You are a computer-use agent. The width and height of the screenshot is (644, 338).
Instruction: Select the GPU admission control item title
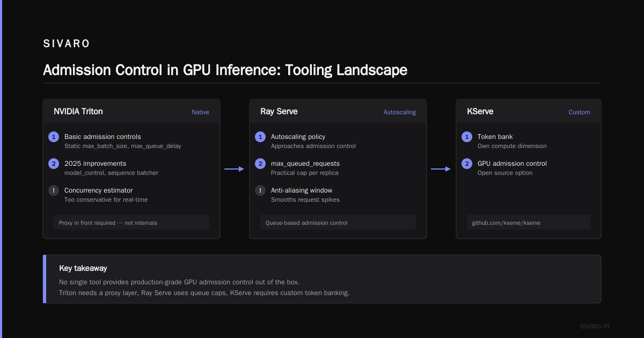512,164
